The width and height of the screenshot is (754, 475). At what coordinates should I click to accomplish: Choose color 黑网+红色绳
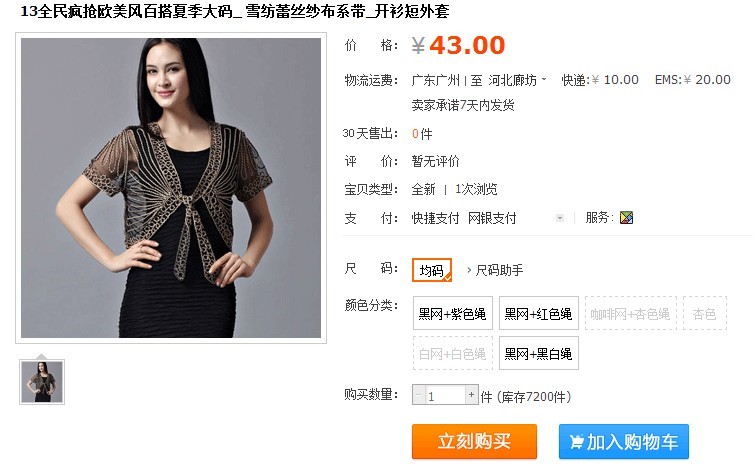coord(539,313)
